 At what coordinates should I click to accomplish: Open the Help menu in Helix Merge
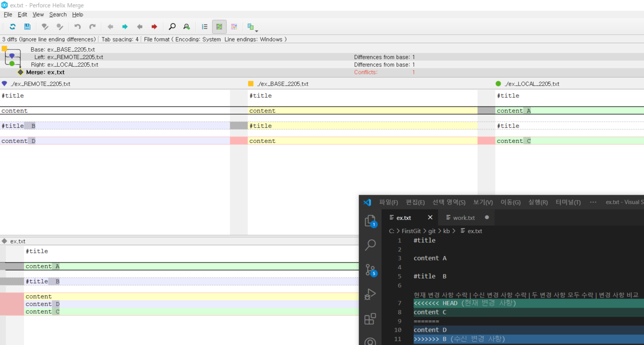coord(77,14)
